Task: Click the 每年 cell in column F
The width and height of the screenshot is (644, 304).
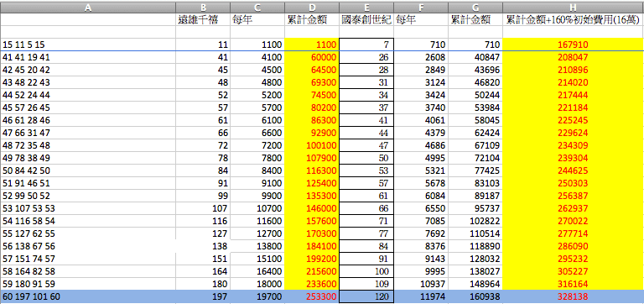Action: (x=421, y=20)
